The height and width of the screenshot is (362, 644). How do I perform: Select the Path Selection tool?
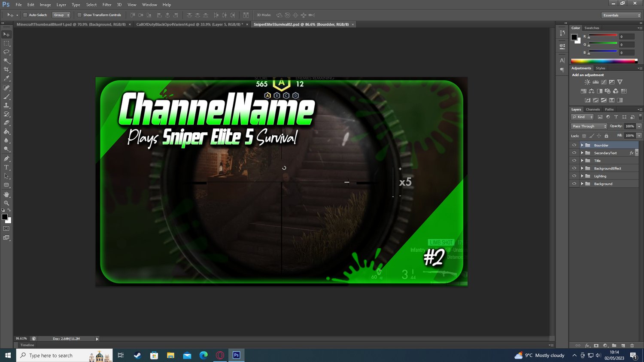[6, 176]
